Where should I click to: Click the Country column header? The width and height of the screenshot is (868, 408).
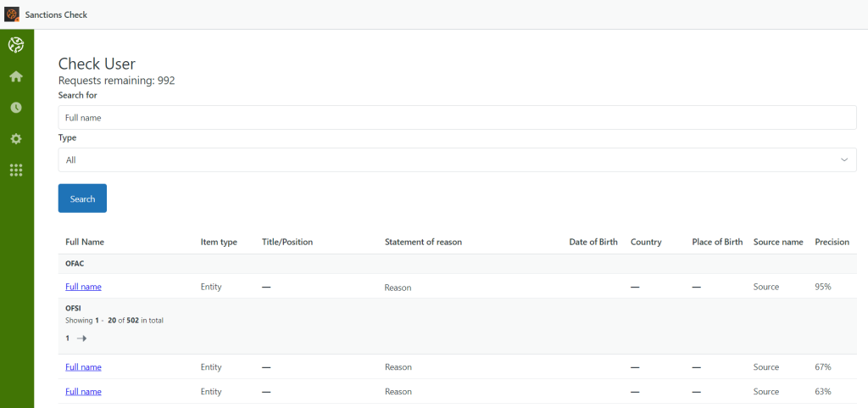pos(646,242)
